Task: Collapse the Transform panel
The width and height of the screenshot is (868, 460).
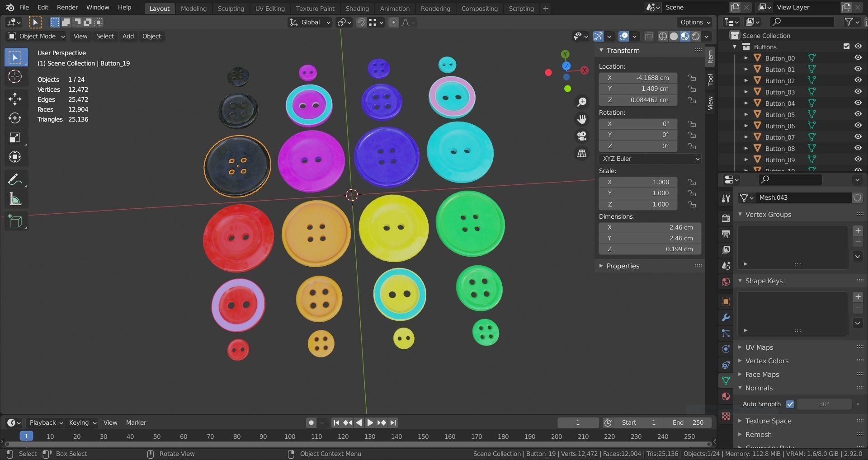Action: click(x=601, y=50)
